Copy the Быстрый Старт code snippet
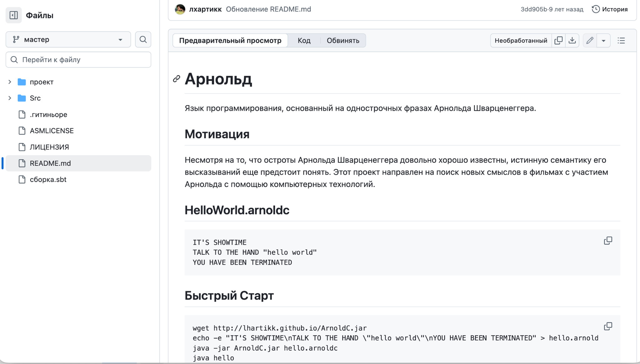Screen dimensions: 640x364 (608, 326)
